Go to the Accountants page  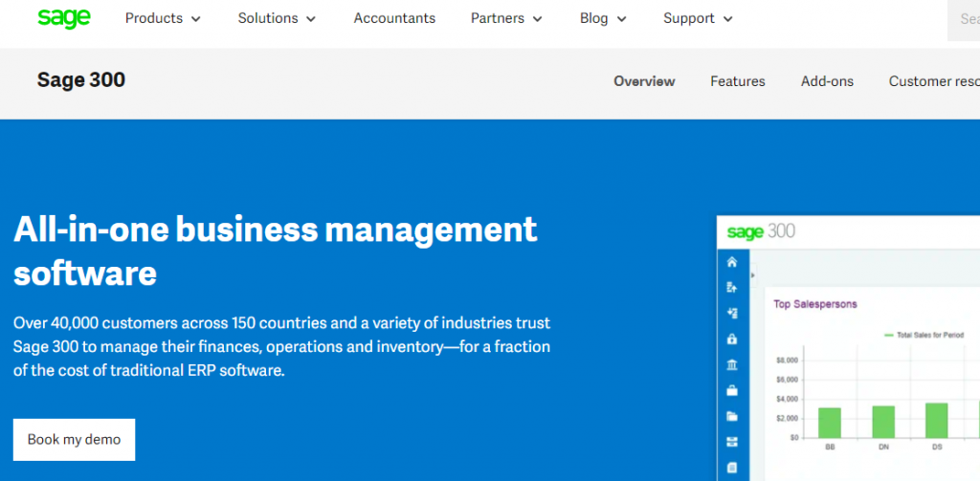tap(394, 19)
